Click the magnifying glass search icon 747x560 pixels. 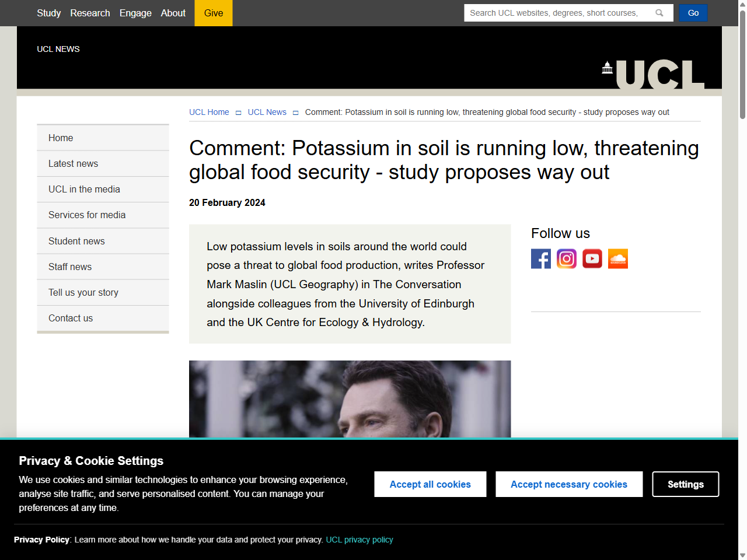(659, 12)
